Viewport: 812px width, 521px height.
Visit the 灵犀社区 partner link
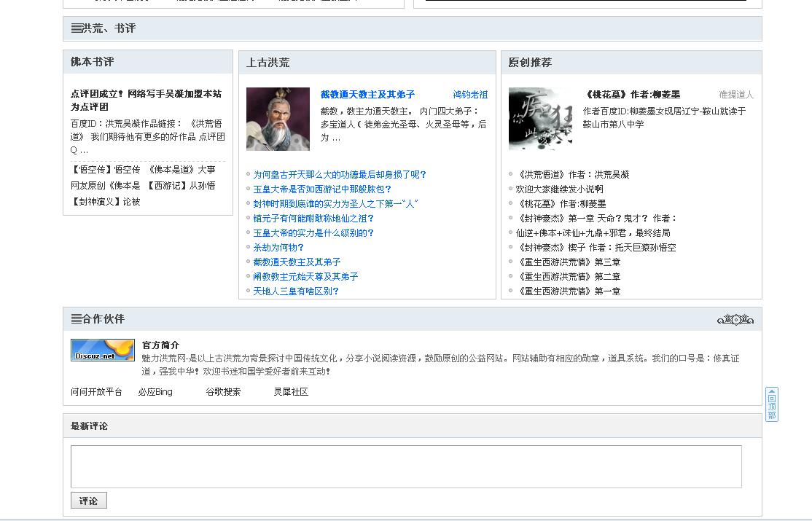[291, 392]
